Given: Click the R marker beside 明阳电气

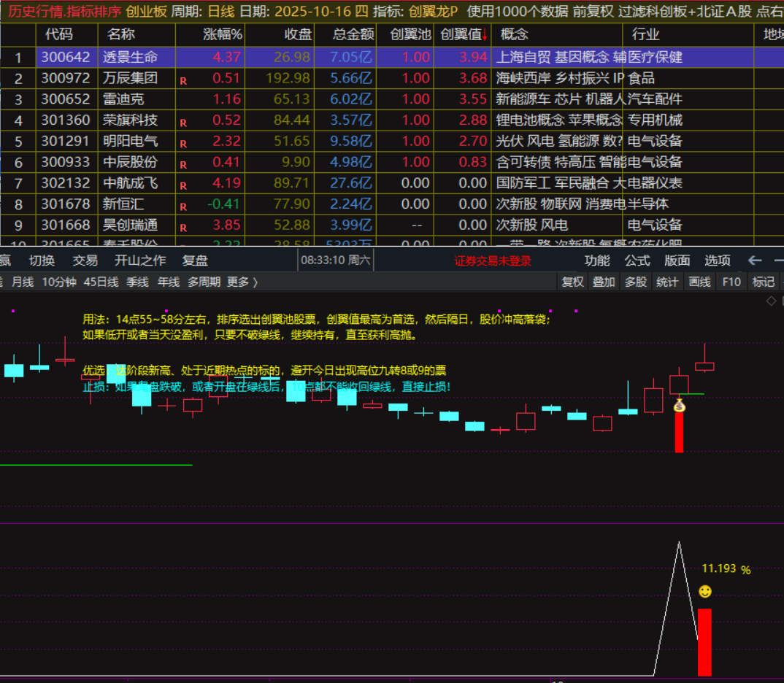Looking at the screenshot, I should tap(183, 144).
